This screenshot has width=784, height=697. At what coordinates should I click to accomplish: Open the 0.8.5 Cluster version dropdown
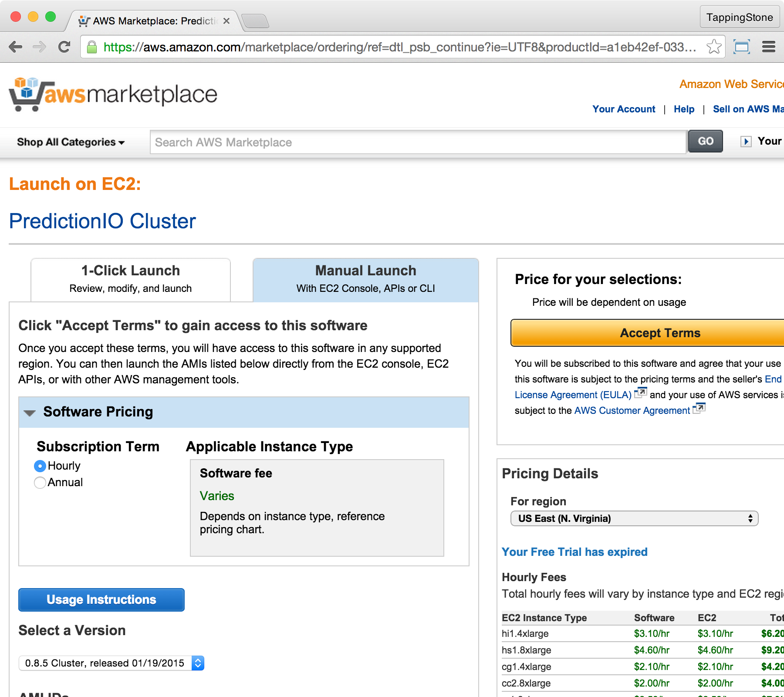[x=112, y=663]
